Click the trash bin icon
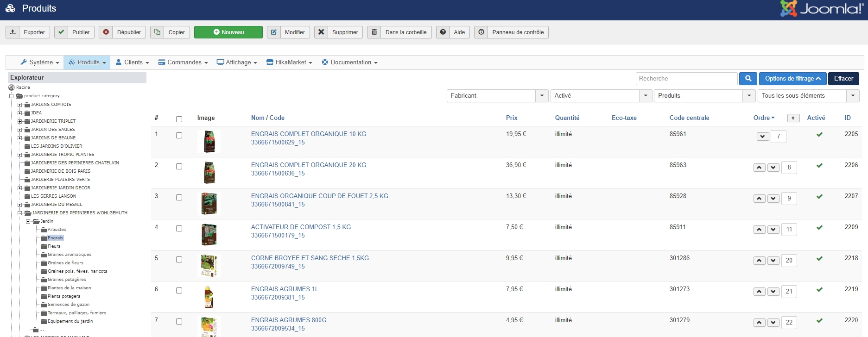 (x=374, y=32)
